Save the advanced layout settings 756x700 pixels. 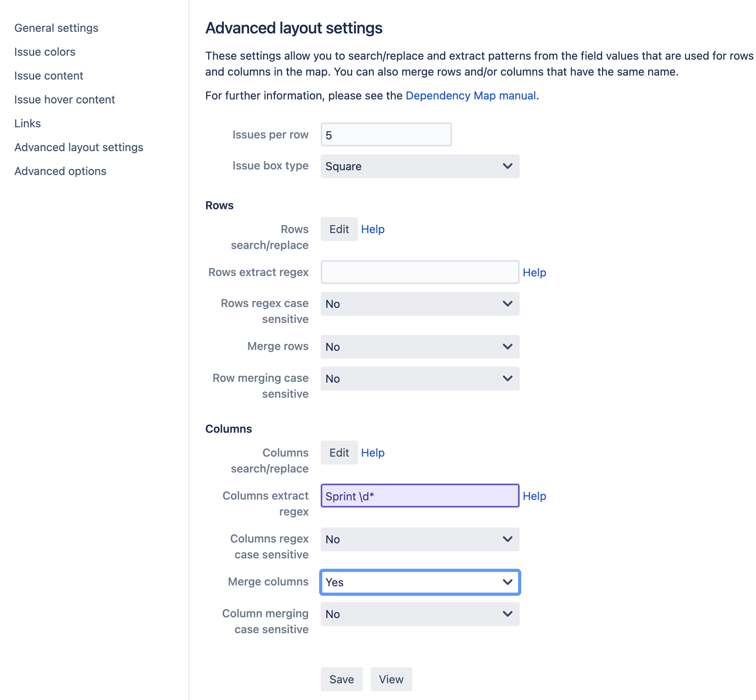click(341, 679)
